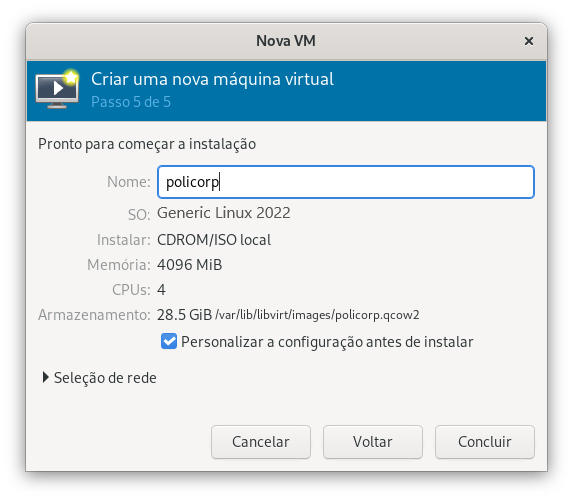Click the 'Passo 5 de 5' step text

(131, 102)
